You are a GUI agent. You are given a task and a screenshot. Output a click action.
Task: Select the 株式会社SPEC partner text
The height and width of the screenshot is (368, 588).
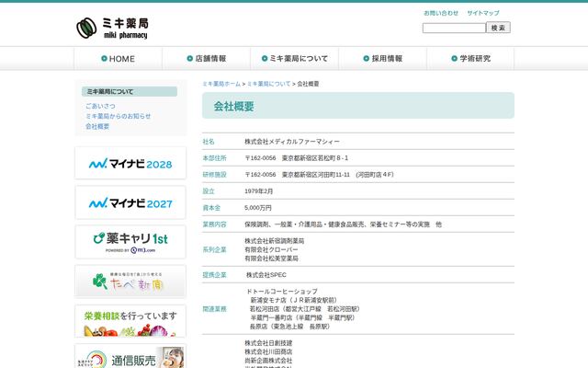266,275
